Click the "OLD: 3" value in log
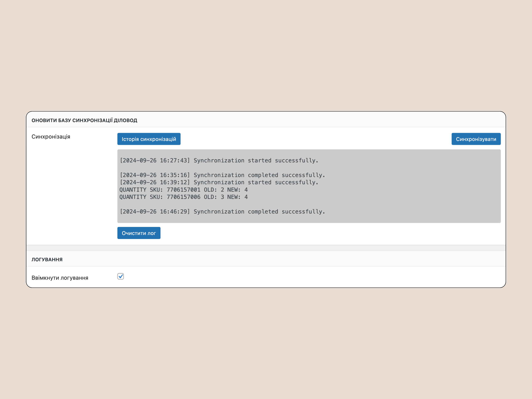532x399 pixels. [x=214, y=197]
